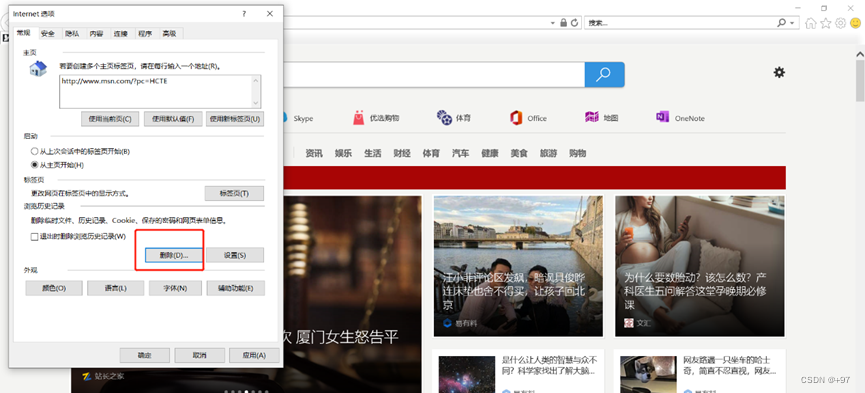Switch to the 高级 tab
Image resolution: width=865 pixels, height=393 pixels.
(169, 34)
